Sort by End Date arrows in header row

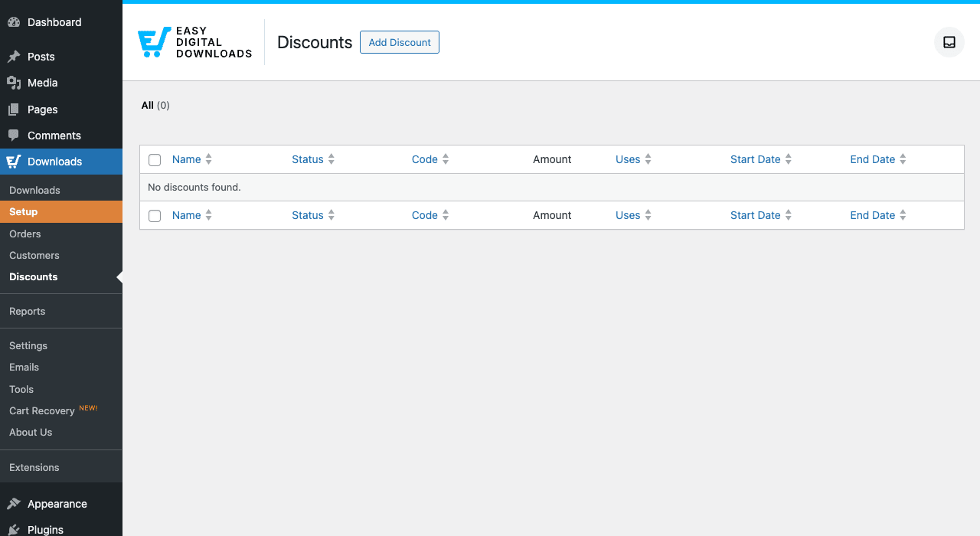[x=903, y=159]
